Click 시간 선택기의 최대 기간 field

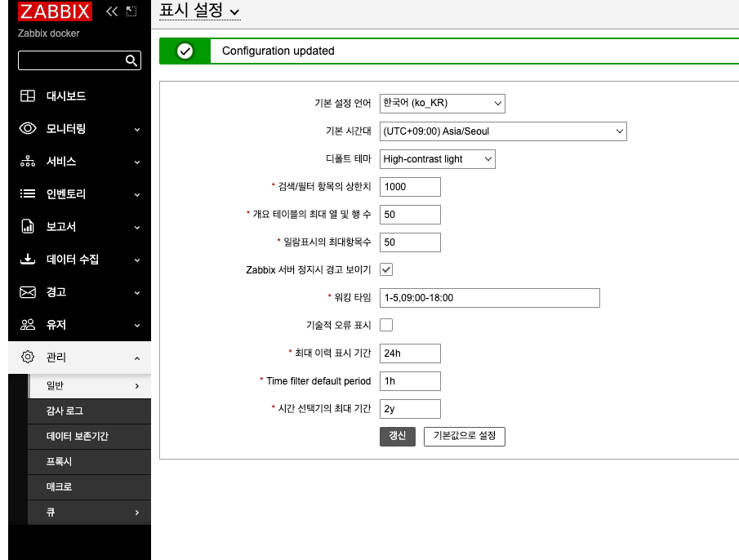click(410, 409)
